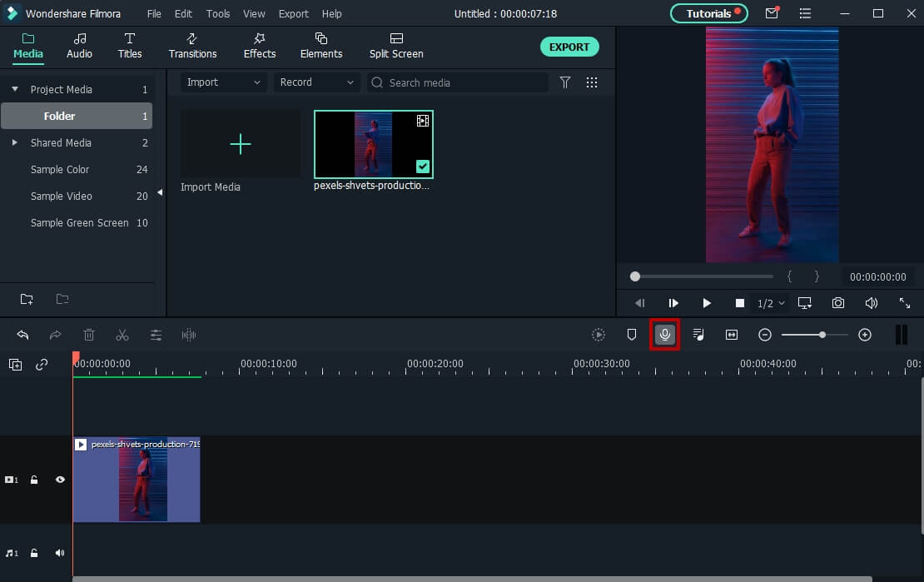Screen dimensions: 924x582
Task: Click the green EXPORT button
Action: (569, 47)
